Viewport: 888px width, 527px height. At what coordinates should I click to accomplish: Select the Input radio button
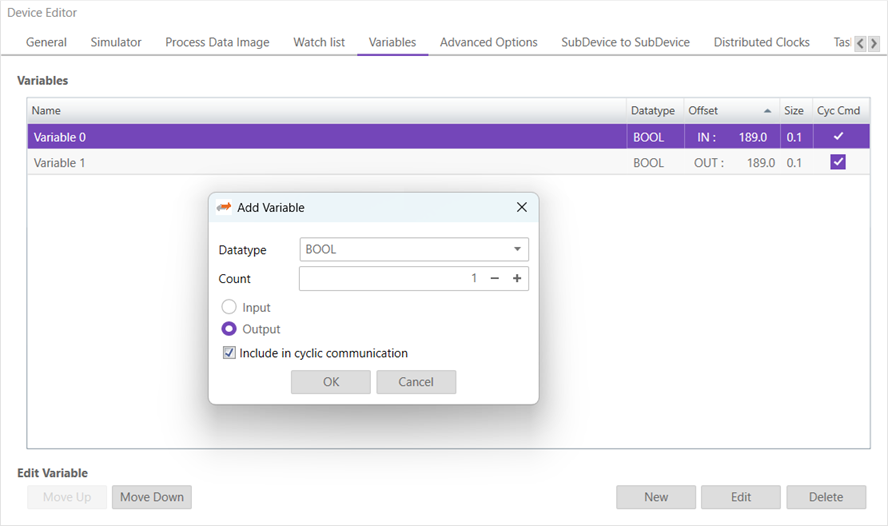pos(230,308)
